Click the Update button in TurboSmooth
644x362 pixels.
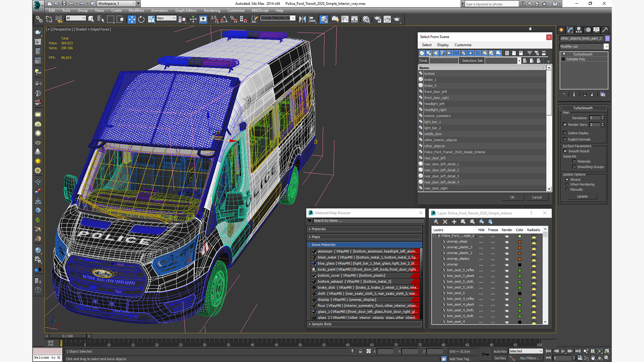pyautogui.click(x=582, y=196)
